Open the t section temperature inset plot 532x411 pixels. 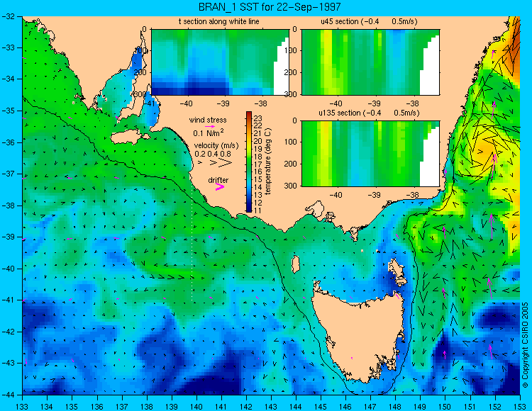[x=220, y=62]
